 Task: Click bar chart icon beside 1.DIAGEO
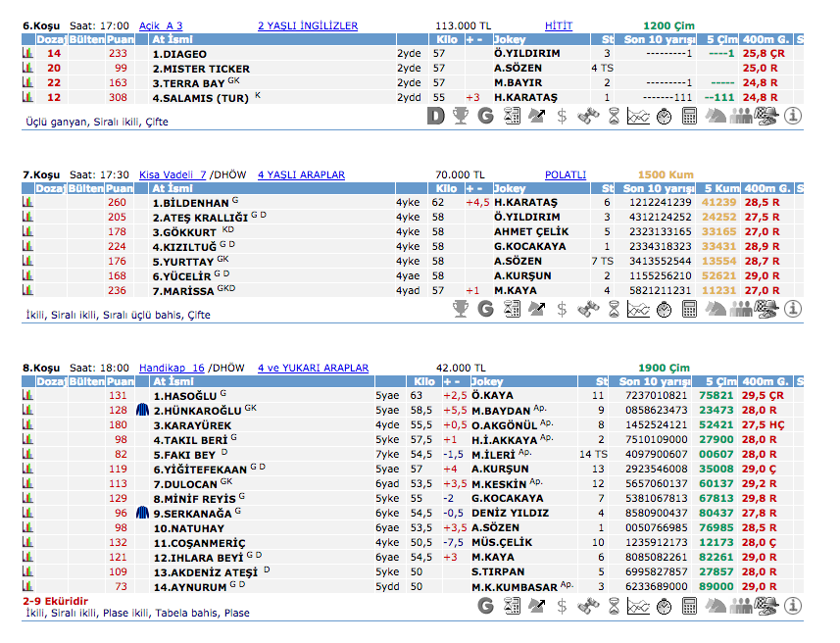coord(27,54)
